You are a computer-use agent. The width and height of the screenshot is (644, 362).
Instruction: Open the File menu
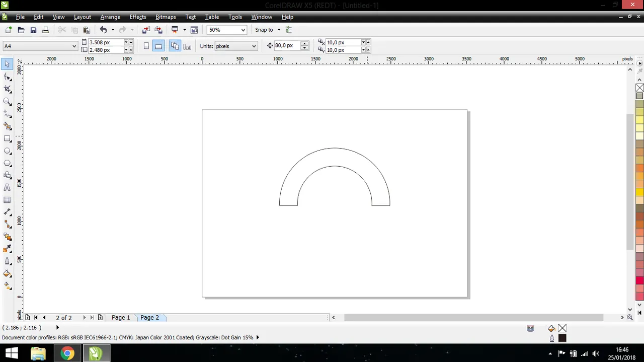tap(20, 17)
